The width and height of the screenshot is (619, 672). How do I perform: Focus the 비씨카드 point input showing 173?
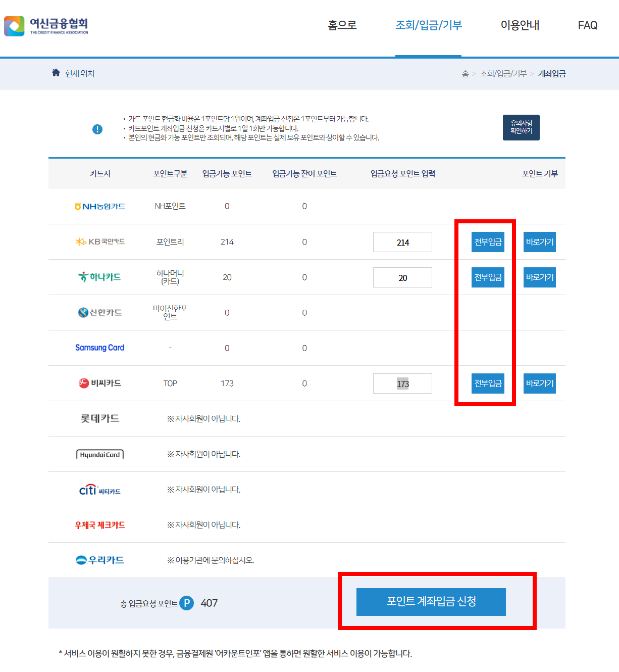402,383
